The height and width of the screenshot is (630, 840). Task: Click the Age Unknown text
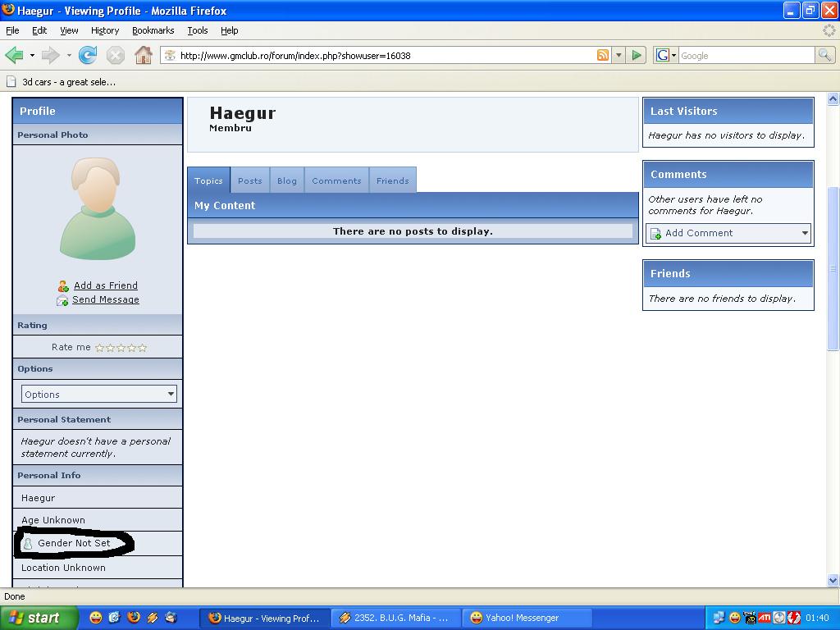click(53, 520)
